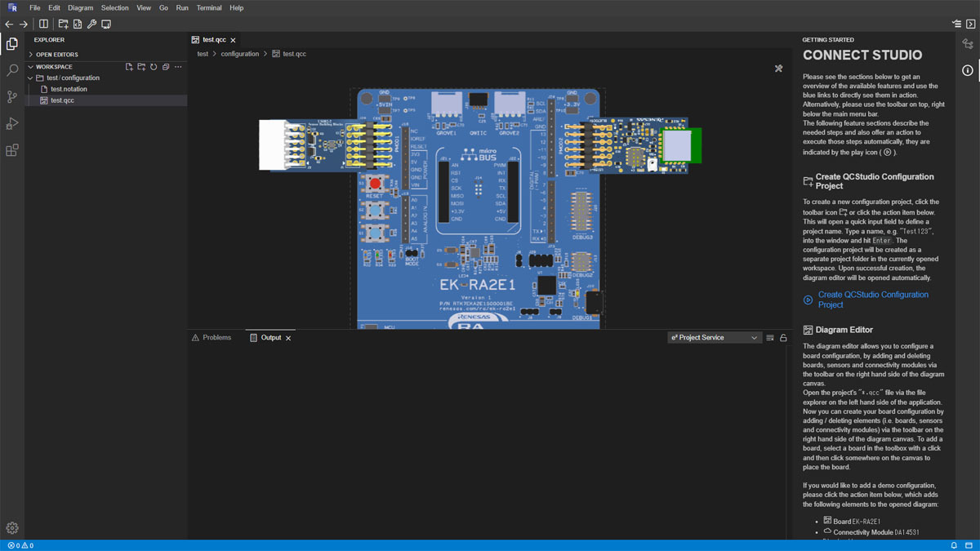Refresh the Workspace explorer

click(x=154, y=67)
